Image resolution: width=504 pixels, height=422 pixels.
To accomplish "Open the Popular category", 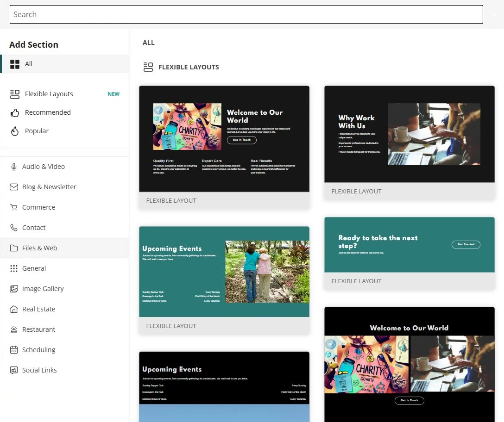I will [x=64, y=131].
